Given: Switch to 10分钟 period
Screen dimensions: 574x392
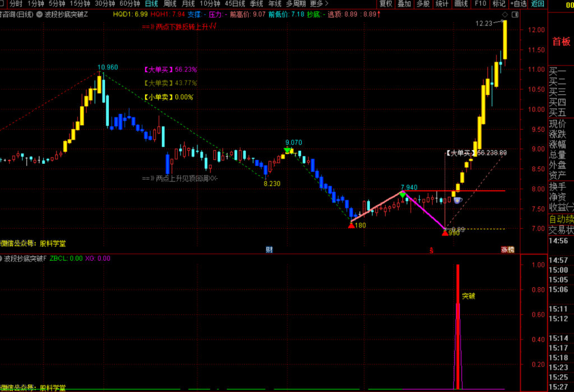Looking at the screenshot, I should (x=210, y=4).
